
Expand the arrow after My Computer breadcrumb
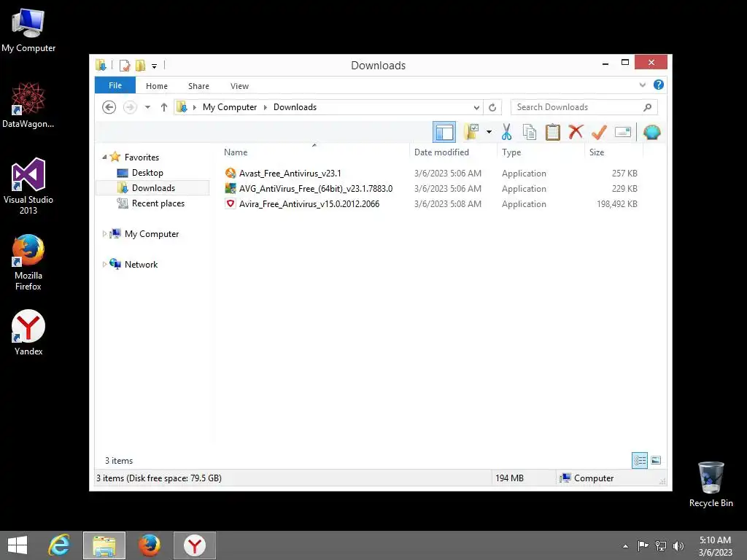click(266, 107)
